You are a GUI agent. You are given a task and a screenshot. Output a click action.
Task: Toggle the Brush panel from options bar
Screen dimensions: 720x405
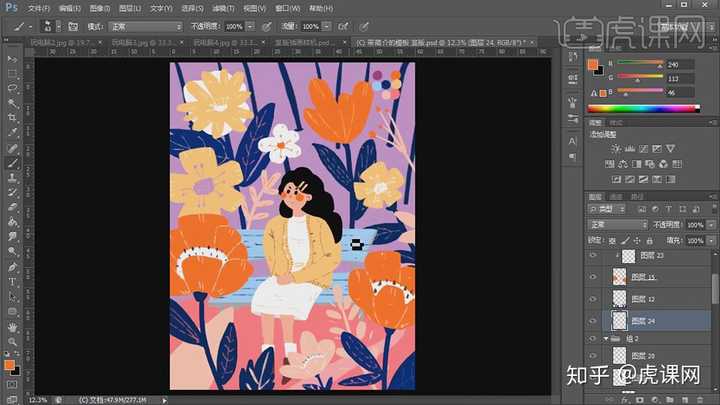[x=73, y=27]
